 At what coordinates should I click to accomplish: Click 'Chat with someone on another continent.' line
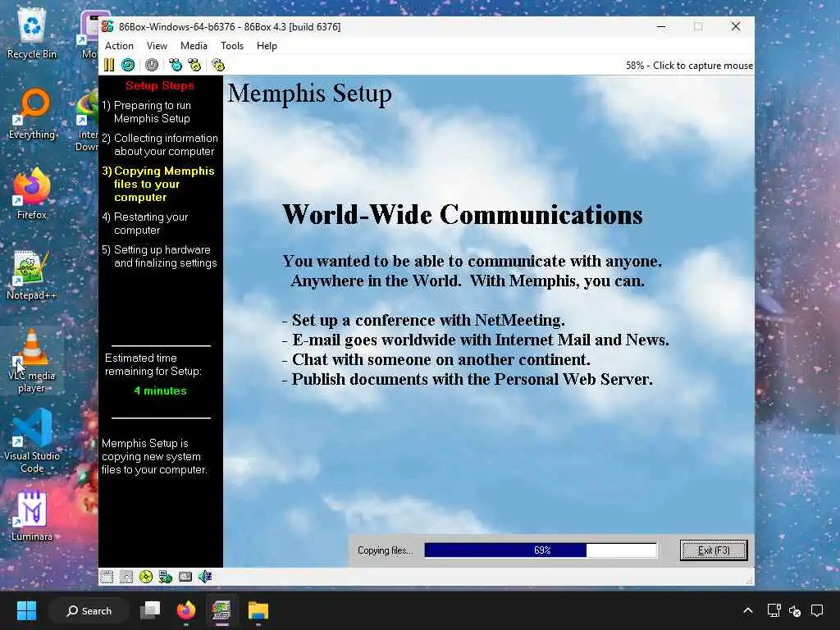436,359
